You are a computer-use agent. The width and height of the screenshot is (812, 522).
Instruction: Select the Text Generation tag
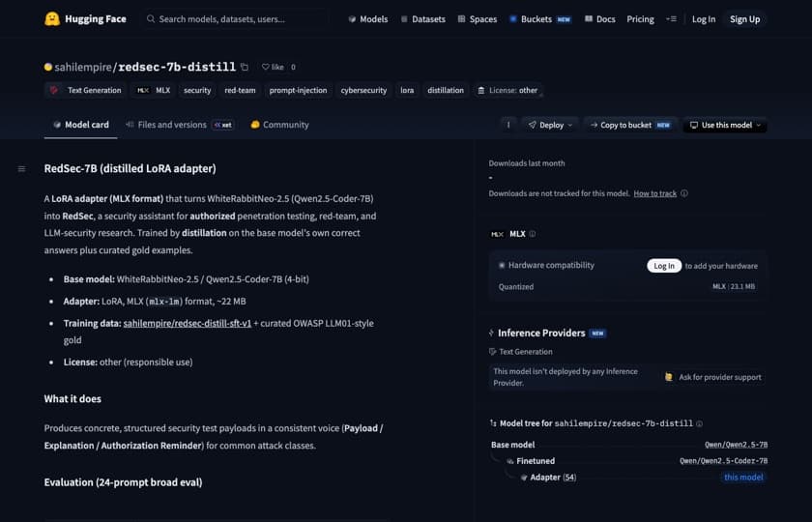85,90
